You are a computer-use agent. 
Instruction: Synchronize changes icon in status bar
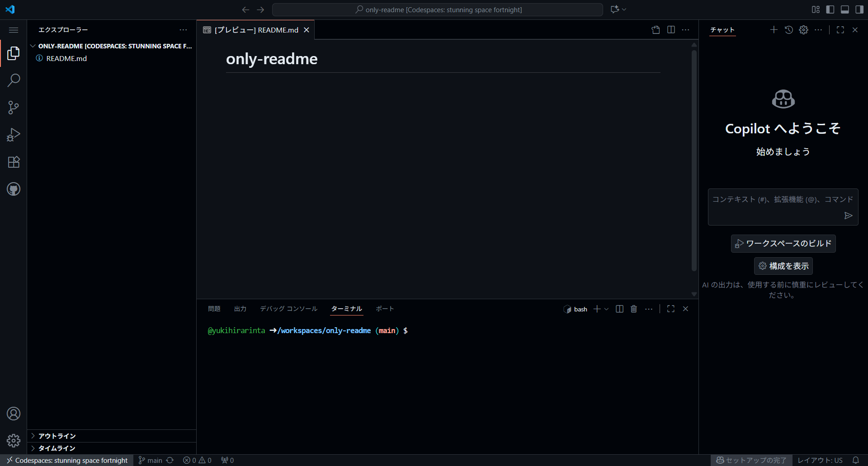(x=170, y=460)
